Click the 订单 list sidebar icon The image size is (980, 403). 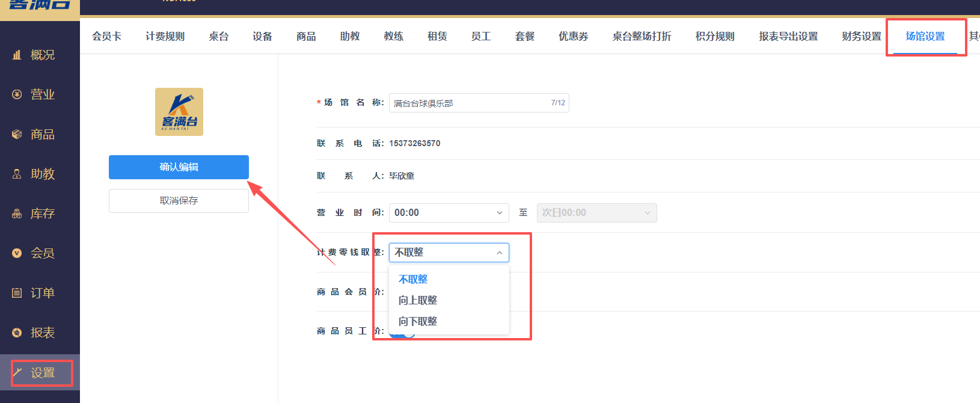(17, 293)
